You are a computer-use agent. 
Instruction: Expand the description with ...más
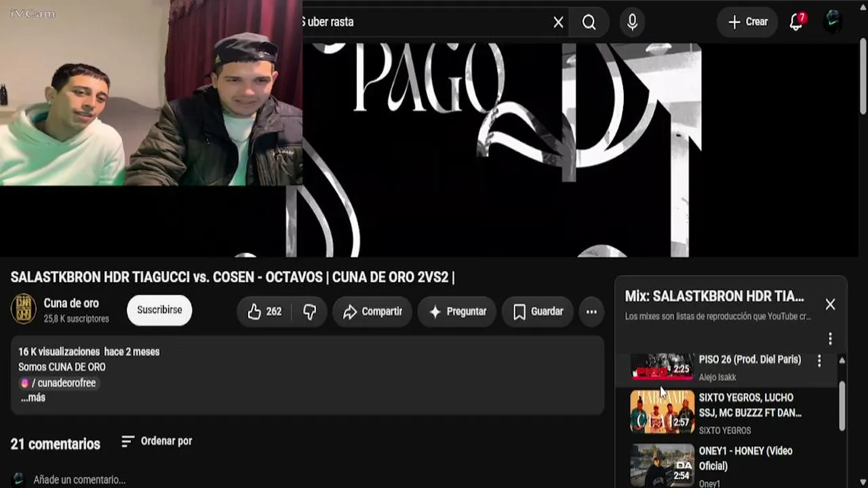33,398
